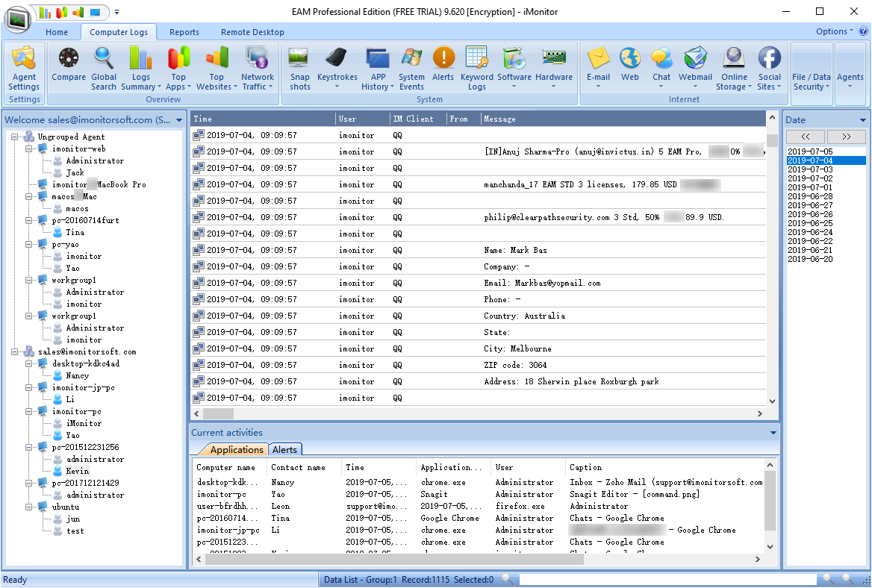872x588 pixels.
Task: Click the Data List search input field
Action: 668,580
